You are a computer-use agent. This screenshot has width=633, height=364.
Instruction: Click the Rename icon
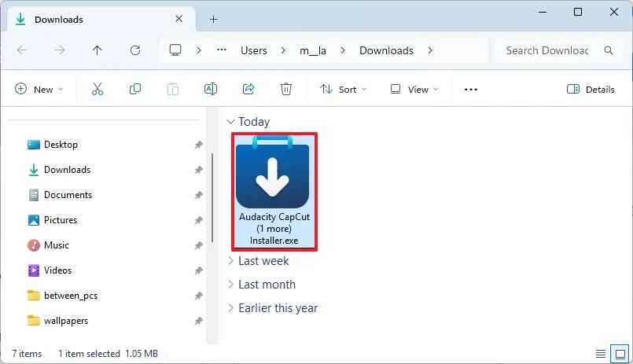coord(211,89)
